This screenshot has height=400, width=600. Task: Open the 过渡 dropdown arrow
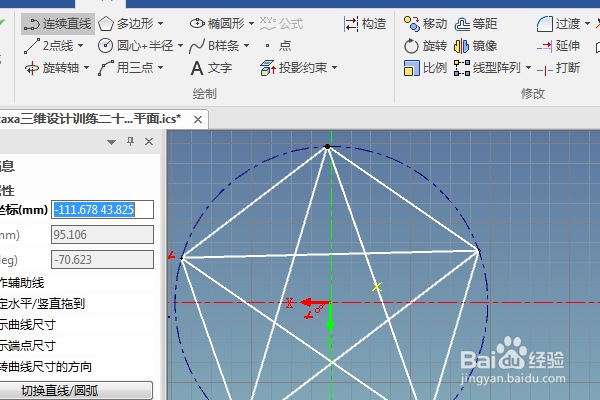tap(587, 24)
